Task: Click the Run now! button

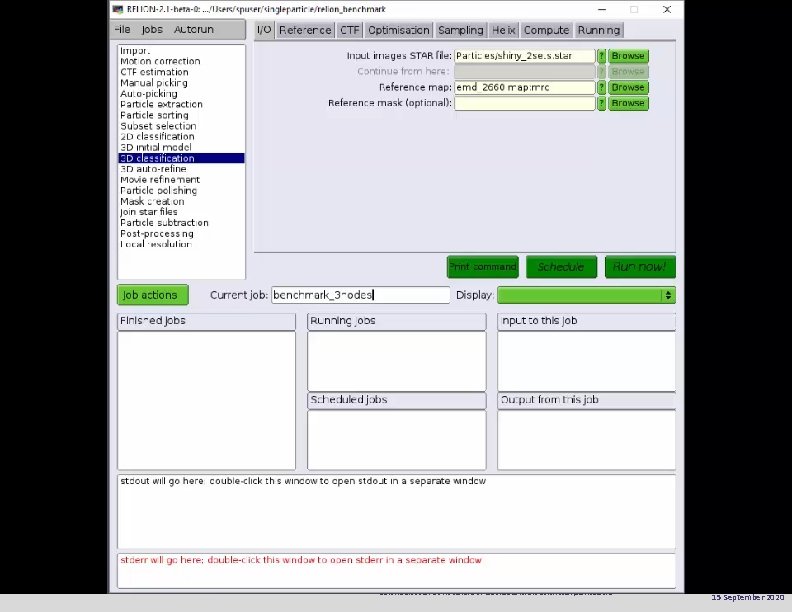Action: [640, 267]
